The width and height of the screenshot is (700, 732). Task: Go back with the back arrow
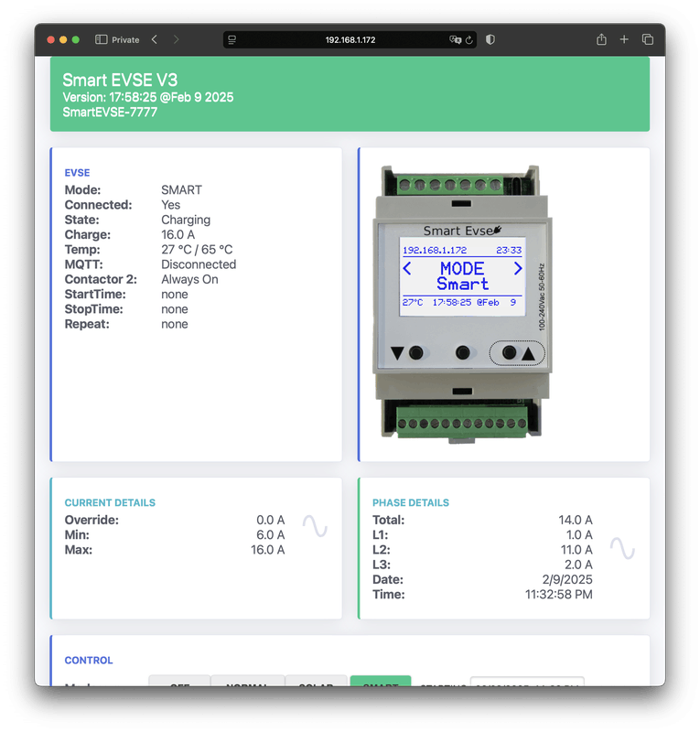[x=155, y=39]
